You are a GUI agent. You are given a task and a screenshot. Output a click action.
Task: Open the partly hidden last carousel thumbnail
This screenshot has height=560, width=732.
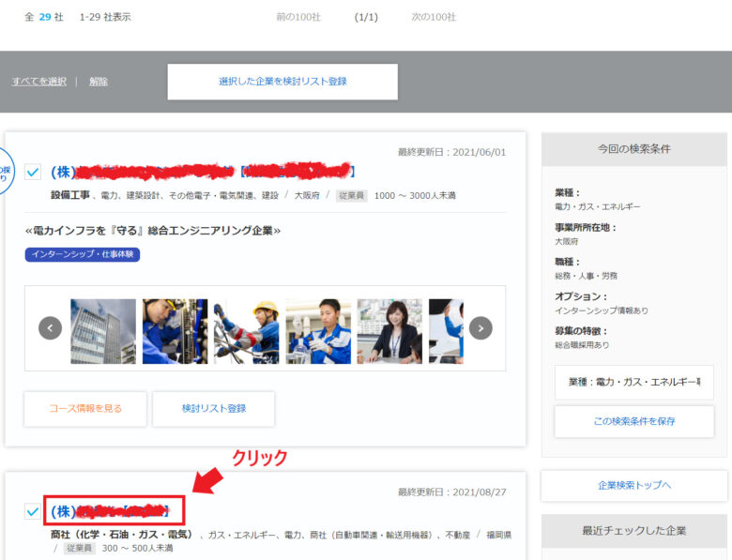pyautogui.click(x=447, y=331)
